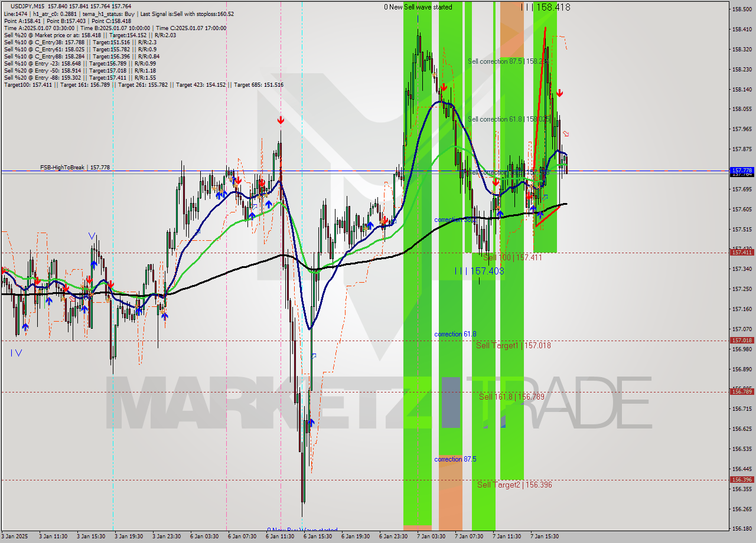Image resolution: width=756 pixels, height=543 pixels.
Task: Click the 157.250 price scale label
Action: tap(742, 289)
